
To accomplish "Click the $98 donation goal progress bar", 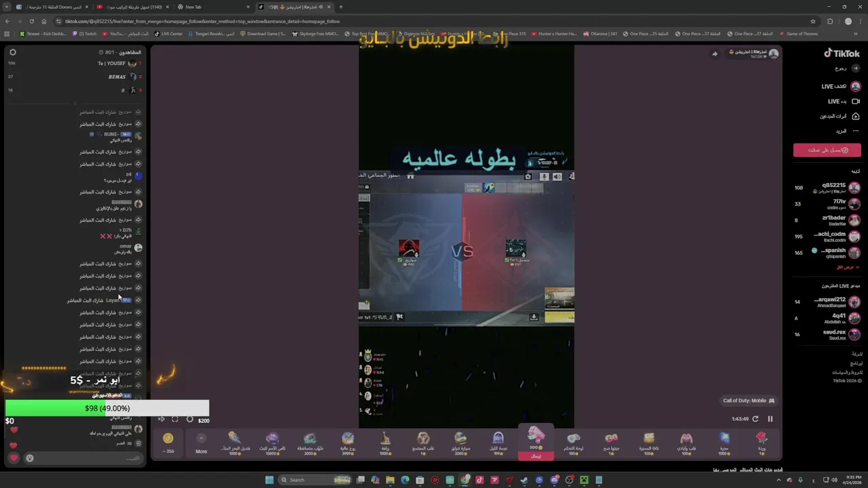I will pyautogui.click(x=107, y=408).
